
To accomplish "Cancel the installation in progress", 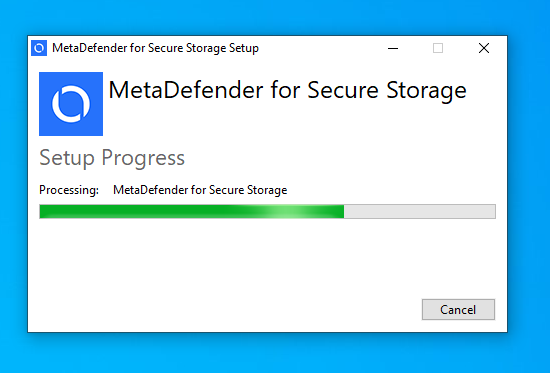I will pyautogui.click(x=458, y=309).
